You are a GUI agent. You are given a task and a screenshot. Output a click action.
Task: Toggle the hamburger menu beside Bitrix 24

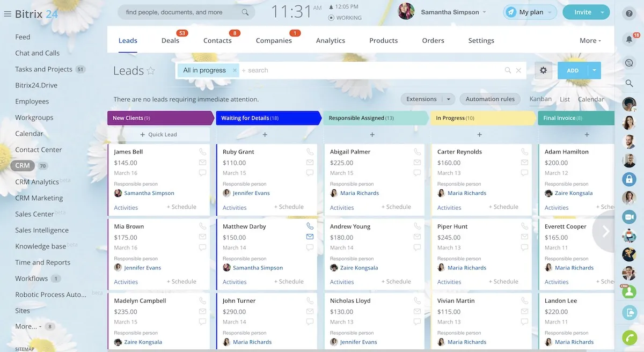pos(8,14)
